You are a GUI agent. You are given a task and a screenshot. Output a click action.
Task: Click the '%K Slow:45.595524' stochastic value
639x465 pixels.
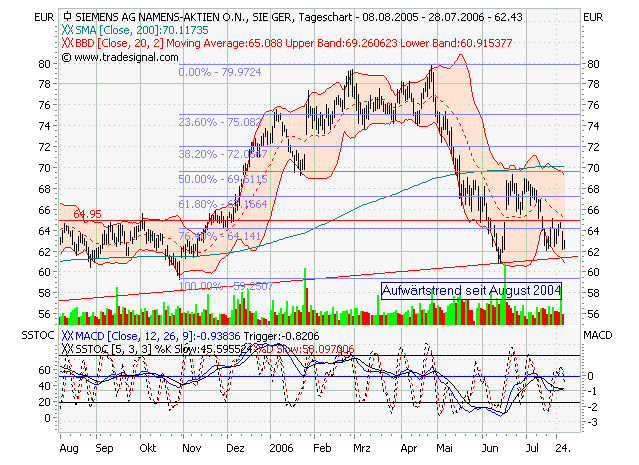coord(204,349)
